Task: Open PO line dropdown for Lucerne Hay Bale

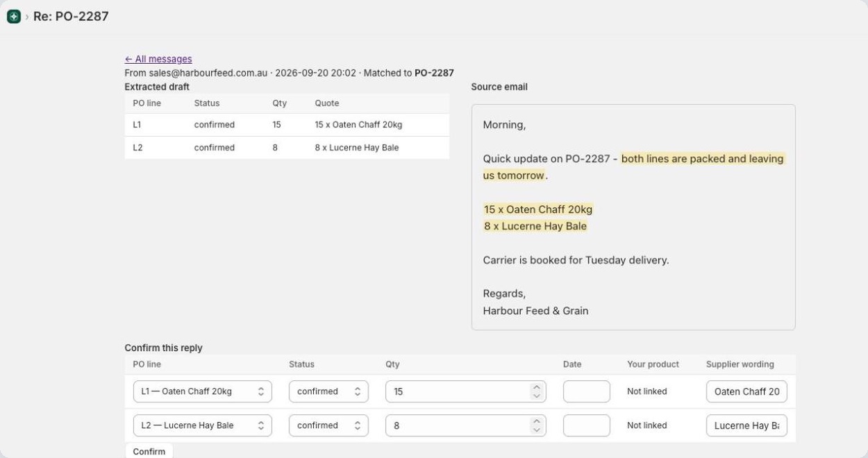Action: 203,425
